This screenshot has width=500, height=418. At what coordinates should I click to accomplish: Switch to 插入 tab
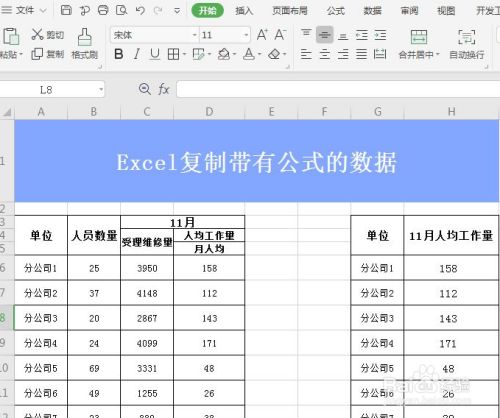tap(244, 11)
